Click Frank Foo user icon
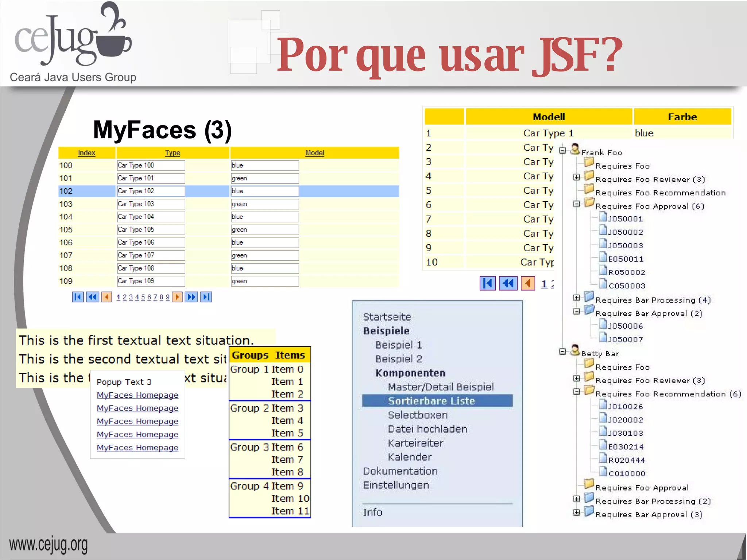This screenshot has width=747, height=560. pyautogui.click(x=575, y=149)
